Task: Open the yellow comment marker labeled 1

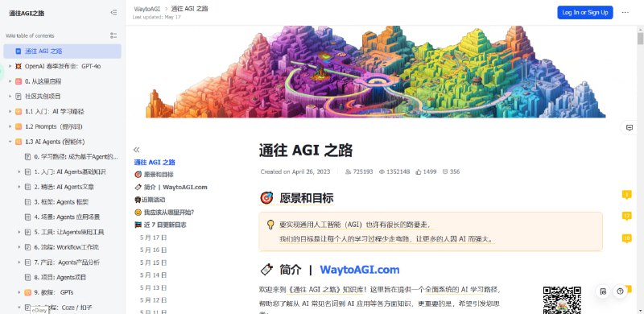Action: pyautogui.click(x=627, y=194)
